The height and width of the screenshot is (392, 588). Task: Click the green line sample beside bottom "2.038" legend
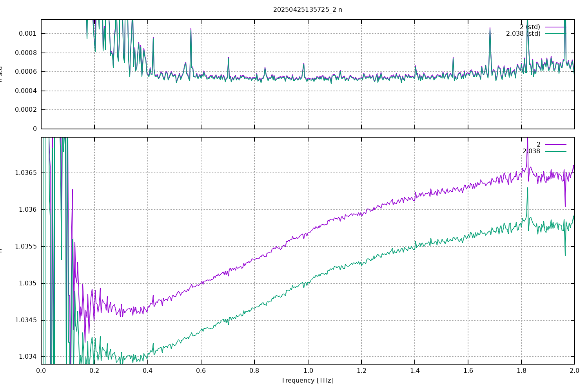click(x=555, y=151)
